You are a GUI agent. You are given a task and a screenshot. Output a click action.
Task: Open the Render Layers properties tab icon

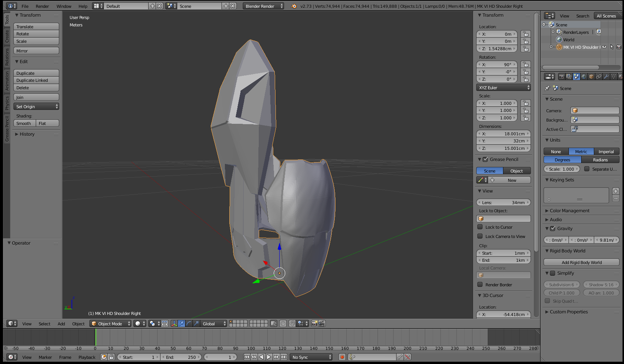click(569, 77)
